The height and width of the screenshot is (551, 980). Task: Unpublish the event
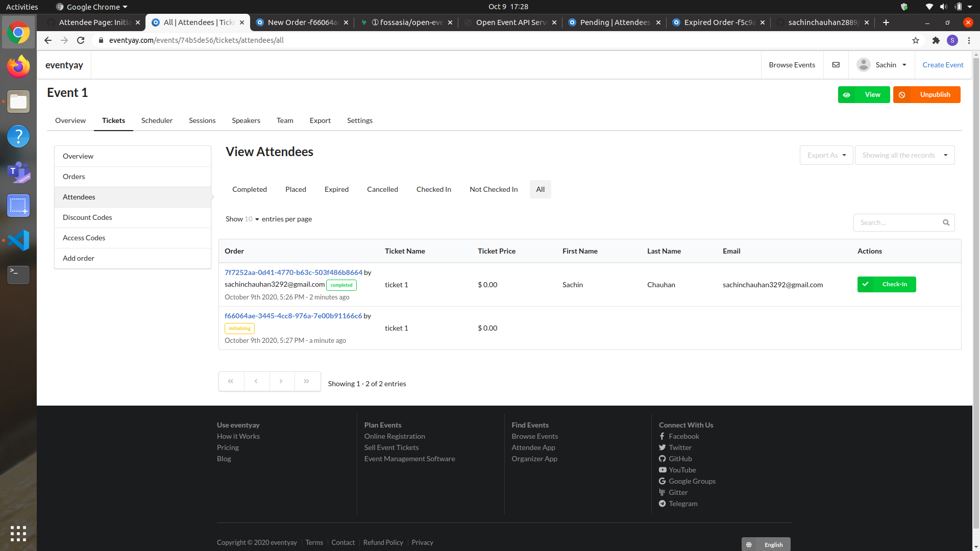coord(926,94)
